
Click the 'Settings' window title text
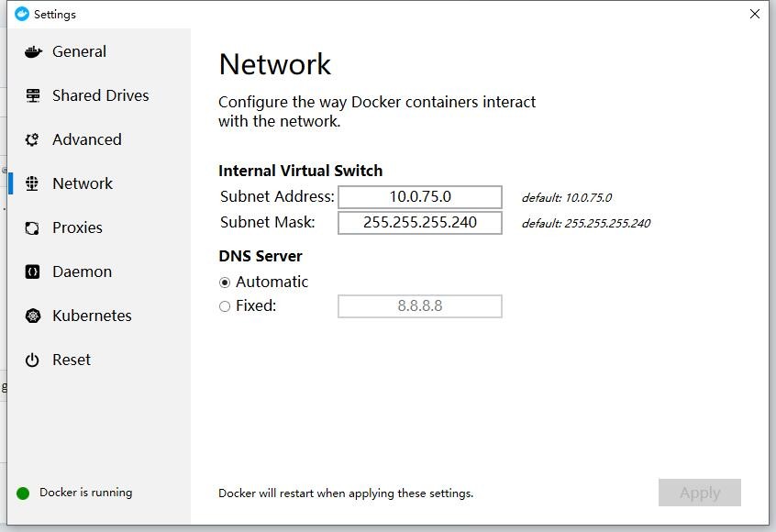tap(55, 15)
